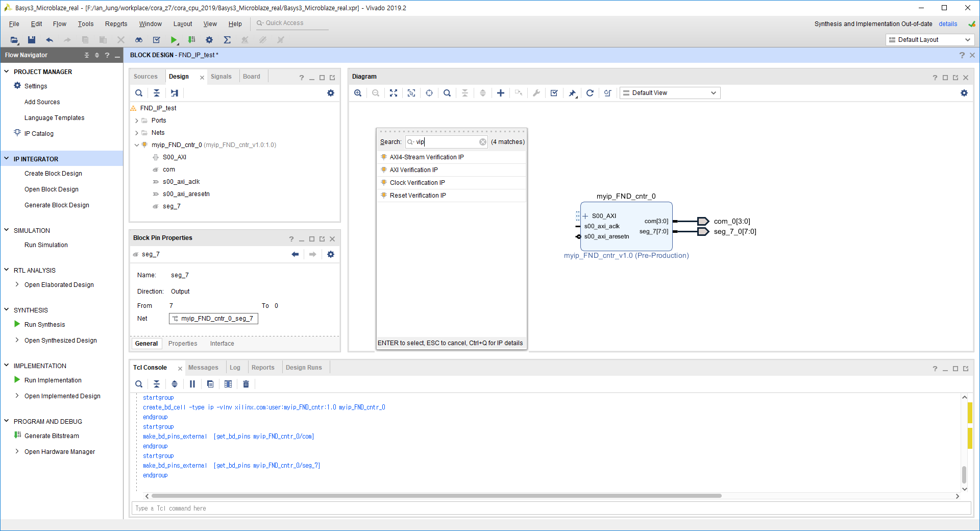Collapse the myip_FND_cntr_0 tree node

pos(137,145)
